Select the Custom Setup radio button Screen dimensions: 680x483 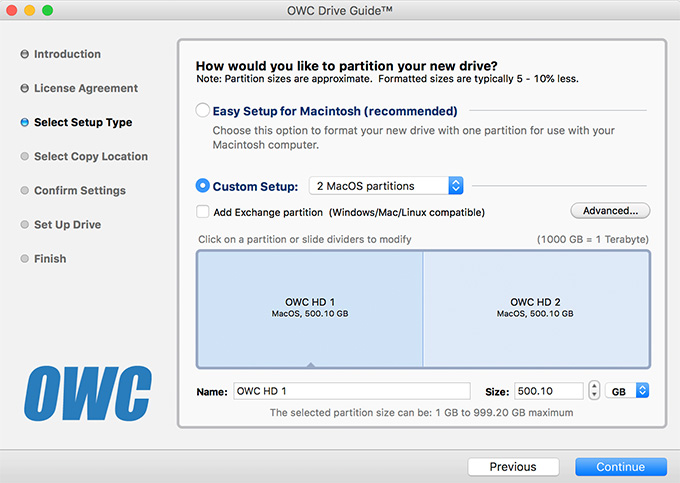(x=202, y=186)
